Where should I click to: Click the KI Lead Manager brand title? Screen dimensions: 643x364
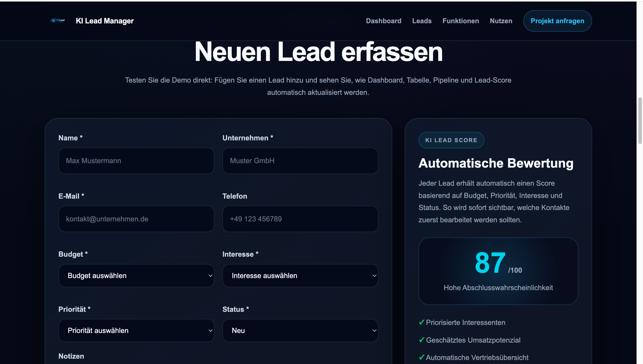pos(105,21)
